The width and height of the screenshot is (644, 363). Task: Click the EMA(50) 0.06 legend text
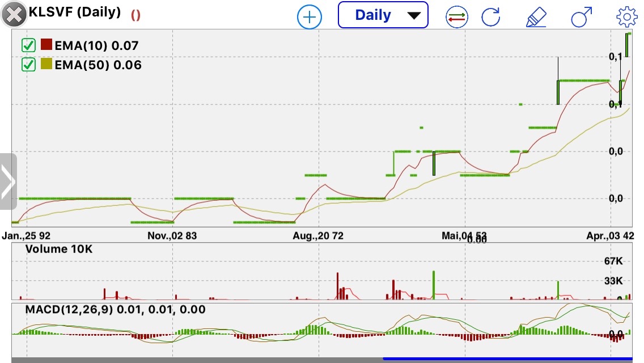coord(98,65)
